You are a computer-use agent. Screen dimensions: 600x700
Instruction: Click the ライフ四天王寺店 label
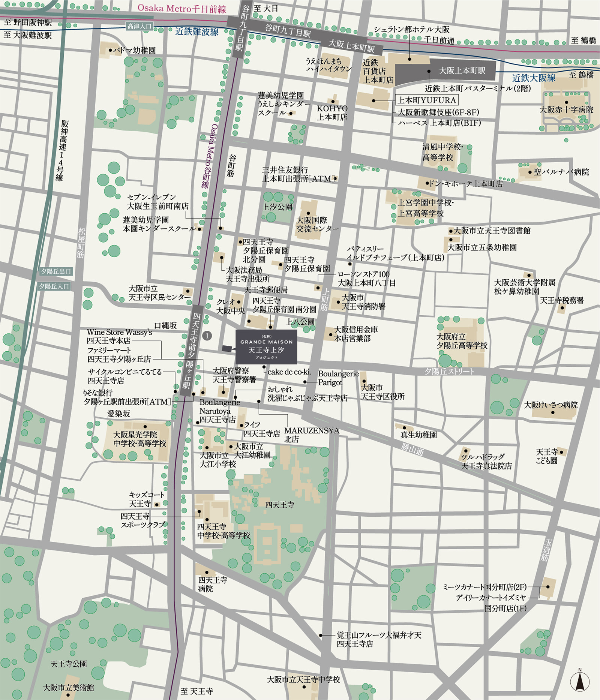click(x=262, y=429)
